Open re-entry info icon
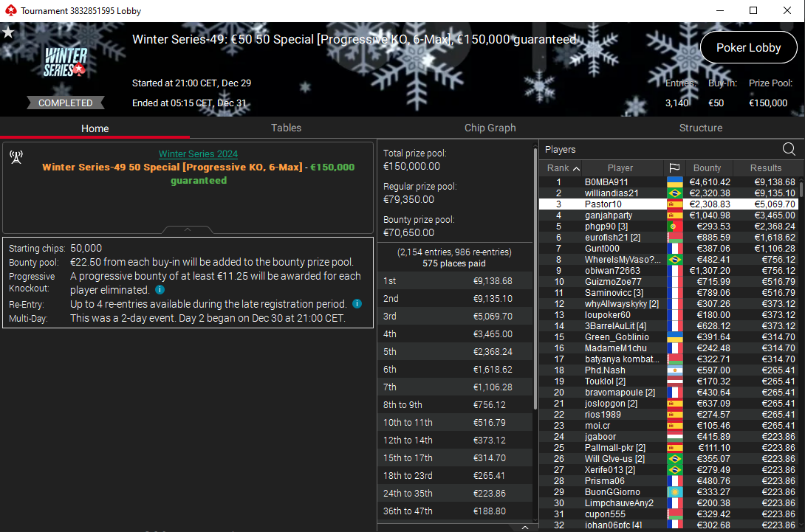This screenshot has width=805, height=532. pyautogui.click(x=357, y=304)
